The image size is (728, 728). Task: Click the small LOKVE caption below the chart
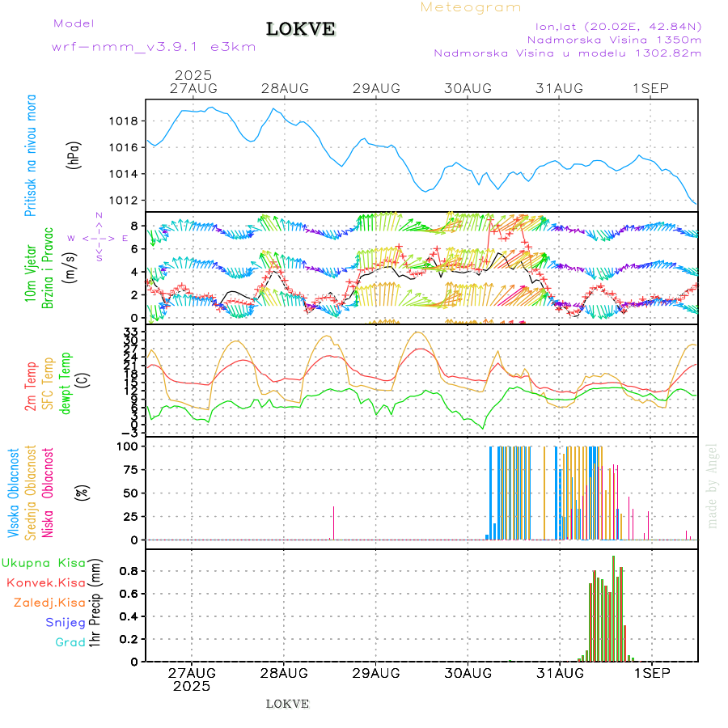[x=287, y=704]
